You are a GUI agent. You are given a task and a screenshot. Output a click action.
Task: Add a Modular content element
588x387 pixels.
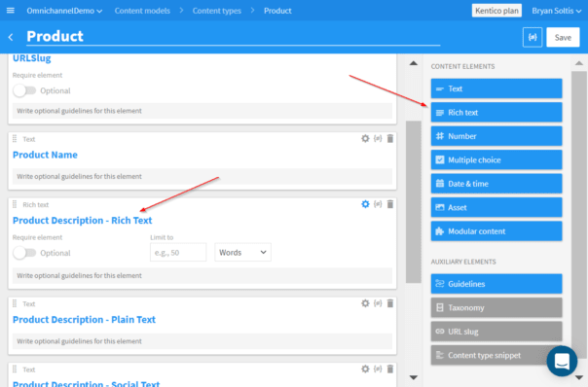coord(496,231)
